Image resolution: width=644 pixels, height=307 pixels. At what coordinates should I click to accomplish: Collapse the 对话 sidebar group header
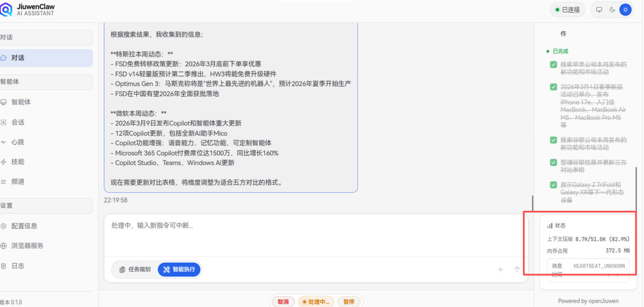[x=46, y=38]
